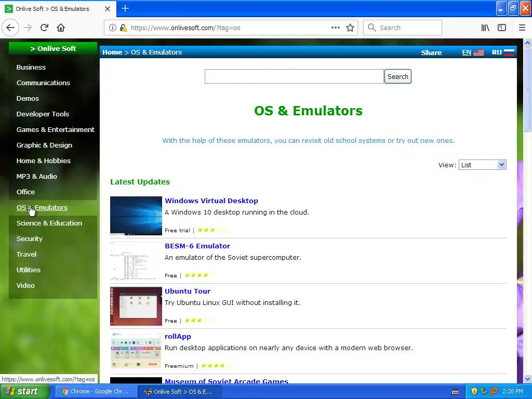This screenshot has width=532, height=399.
Task: Go back with the browser back arrow
Action: (10, 28)
